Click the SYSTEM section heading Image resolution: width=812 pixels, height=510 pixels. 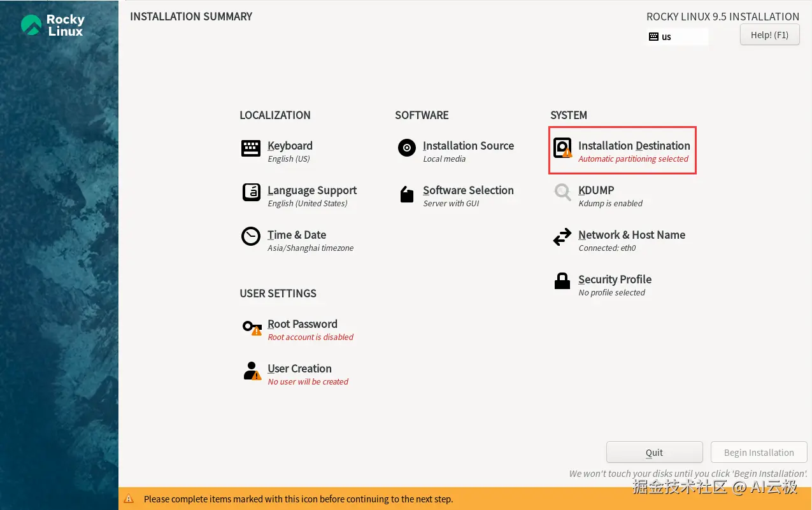[x=569, y=115]
